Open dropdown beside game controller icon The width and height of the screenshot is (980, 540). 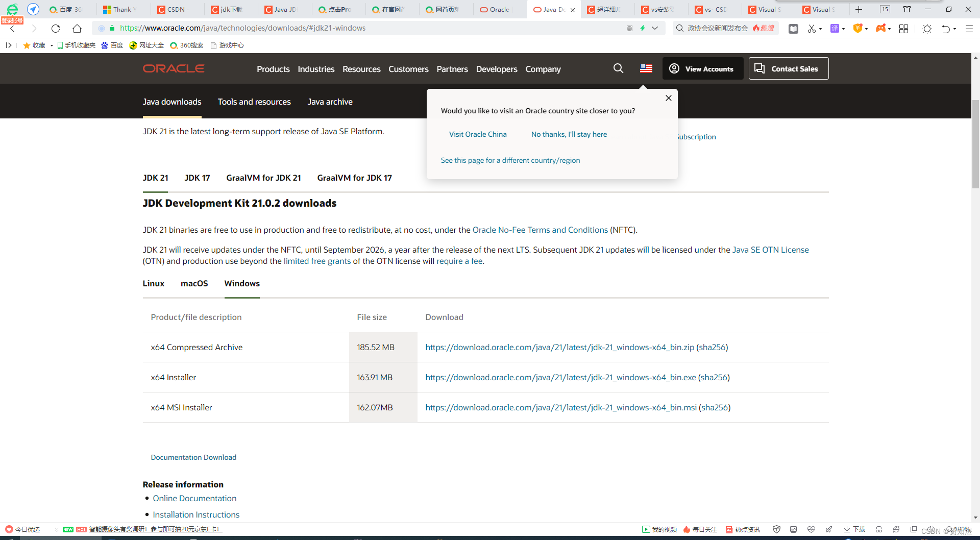click(x=889, y=29)
